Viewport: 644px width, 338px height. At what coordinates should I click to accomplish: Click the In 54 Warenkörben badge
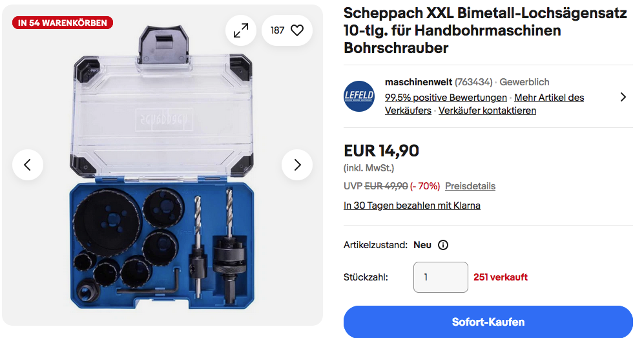coord(63,23)
